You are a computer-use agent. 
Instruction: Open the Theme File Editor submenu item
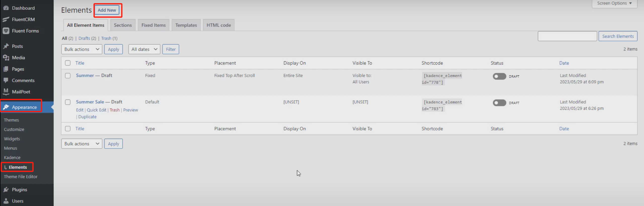click(x=21, y=177)
